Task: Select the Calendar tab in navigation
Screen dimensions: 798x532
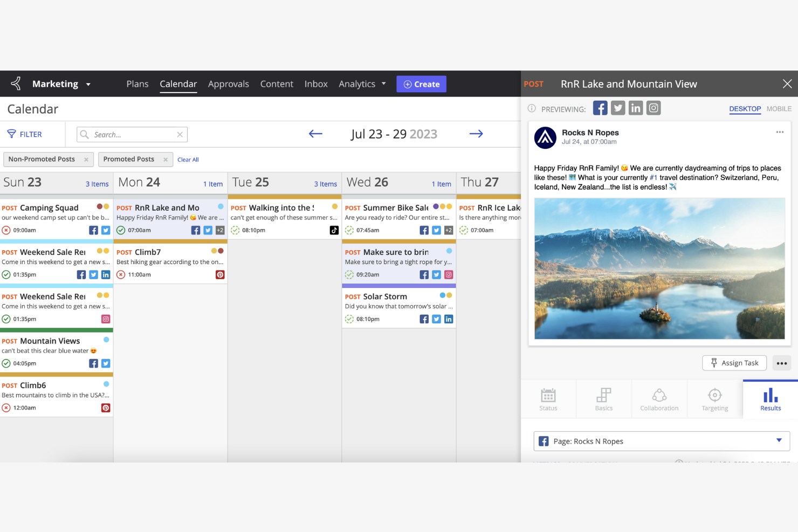Action: pyautogui.click(x=178, y=84)
